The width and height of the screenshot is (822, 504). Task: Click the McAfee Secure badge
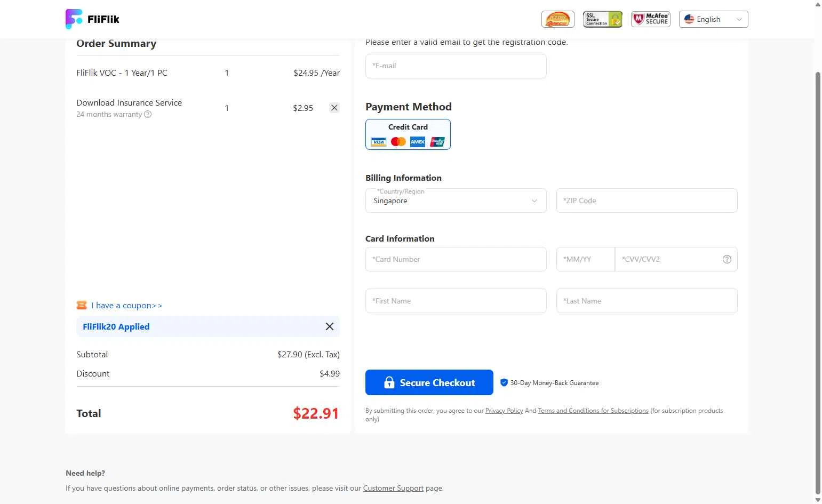click(651, 19)
